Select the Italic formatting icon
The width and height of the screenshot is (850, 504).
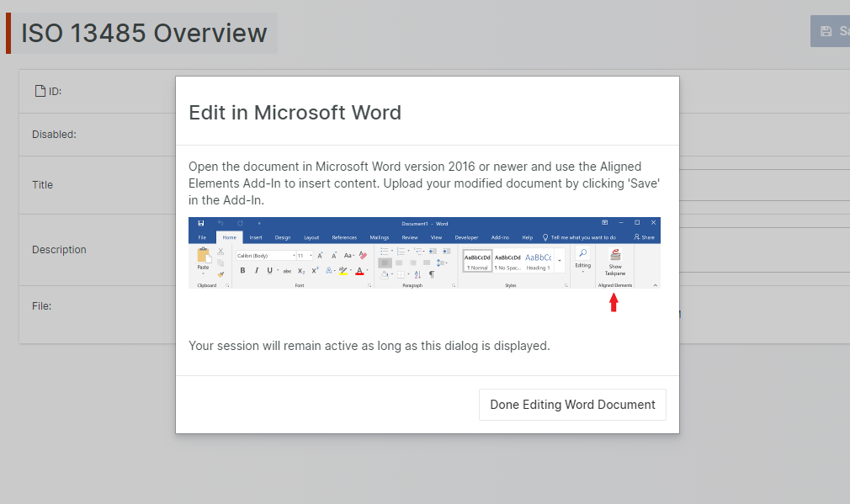[x=256, y=271]
